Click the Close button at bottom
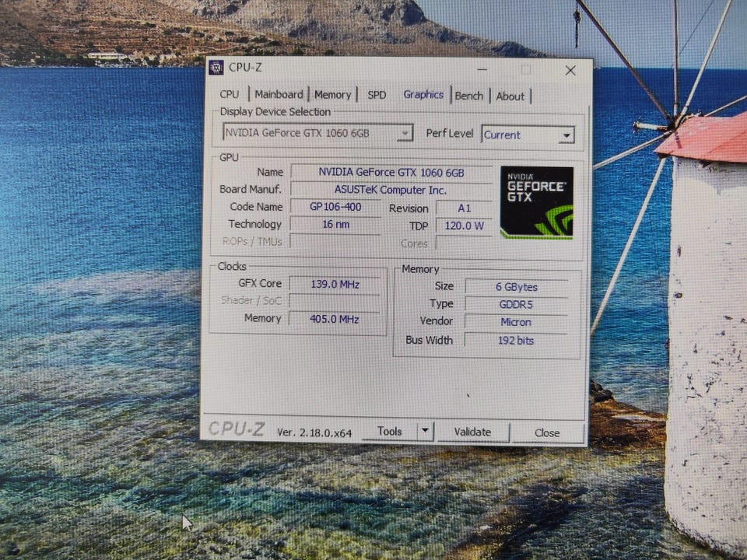This screenshot has height=560, width=747. [547, 433]
